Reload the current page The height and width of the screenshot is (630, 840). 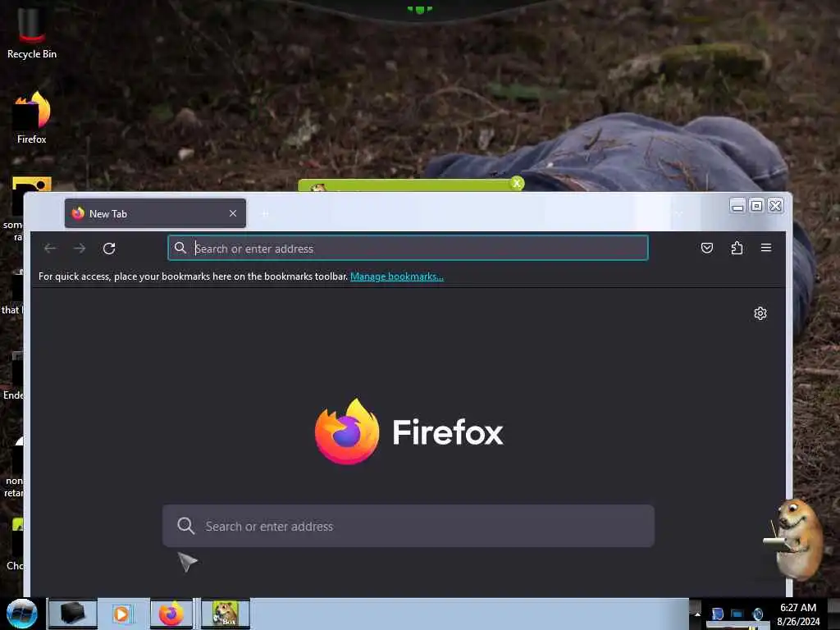click(x=109, y=248)
